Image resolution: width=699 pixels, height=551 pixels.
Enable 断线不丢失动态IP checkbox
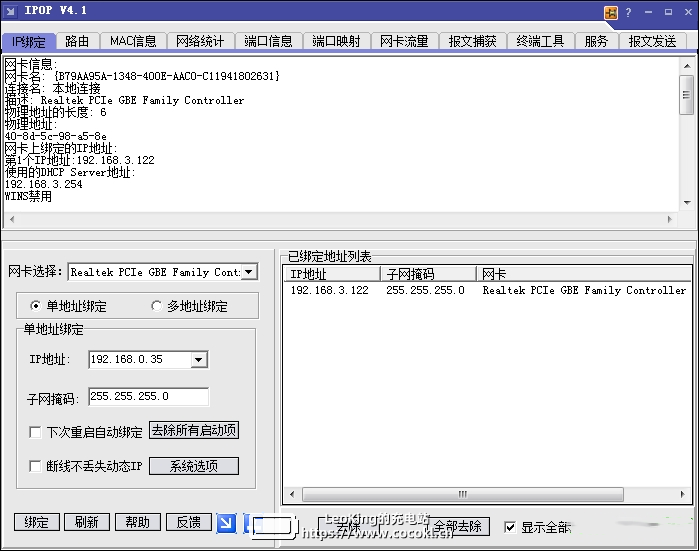click(35, 466)
